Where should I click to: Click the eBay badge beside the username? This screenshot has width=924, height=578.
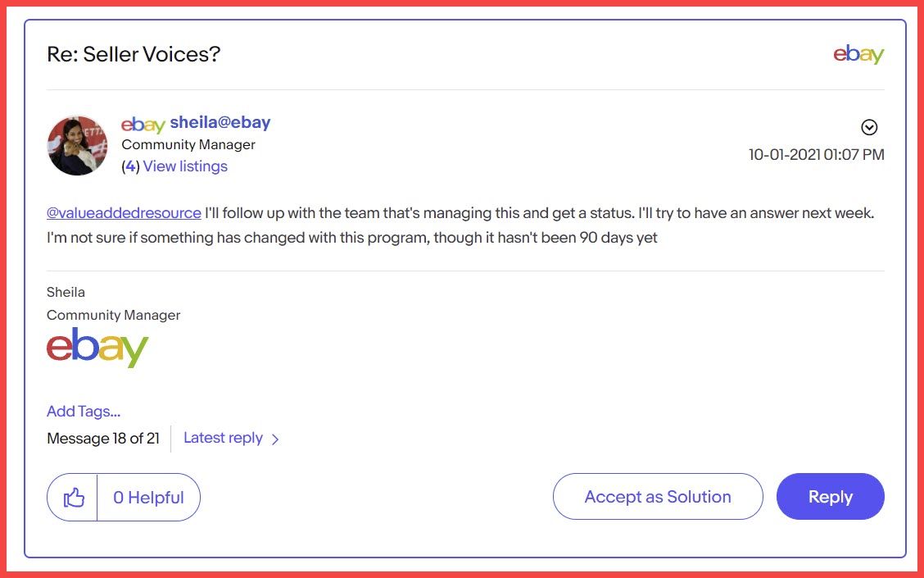click(x=143, y=125)
